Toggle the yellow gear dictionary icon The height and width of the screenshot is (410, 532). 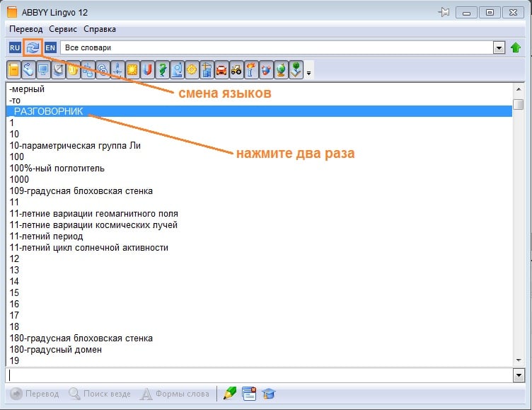pos(192,69)
